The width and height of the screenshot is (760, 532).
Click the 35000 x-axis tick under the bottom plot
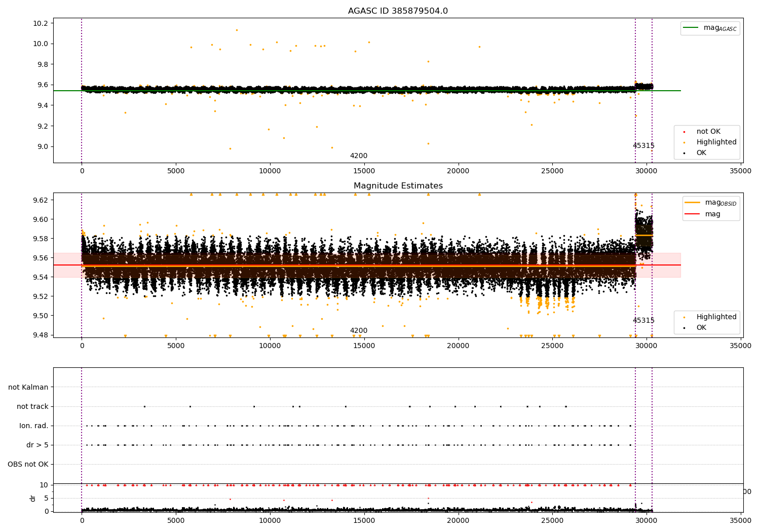click(x=740, y=520)
